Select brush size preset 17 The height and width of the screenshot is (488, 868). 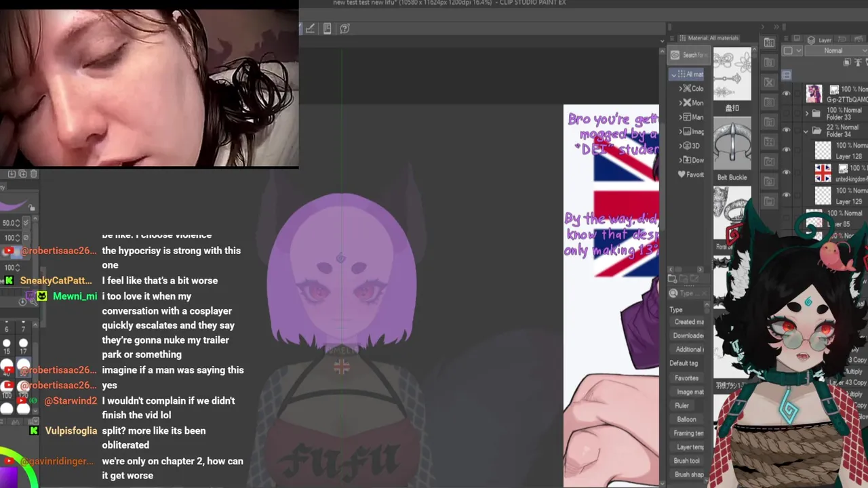coord(23,347)
